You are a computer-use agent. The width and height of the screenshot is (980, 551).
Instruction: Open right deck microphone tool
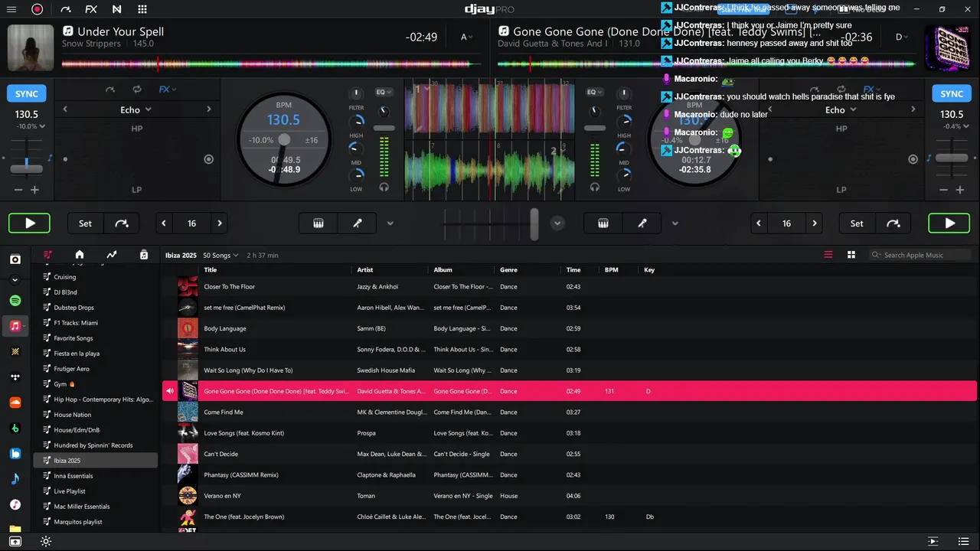(x=642, y=223)
